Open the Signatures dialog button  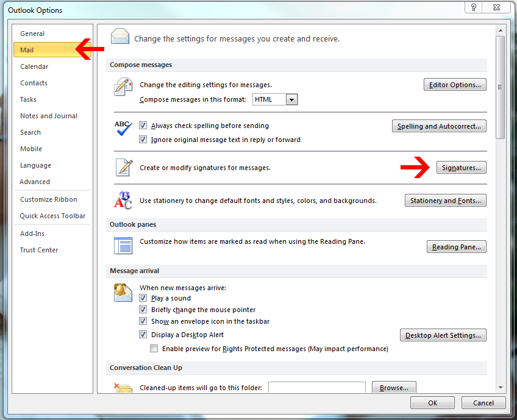[461, 168]
